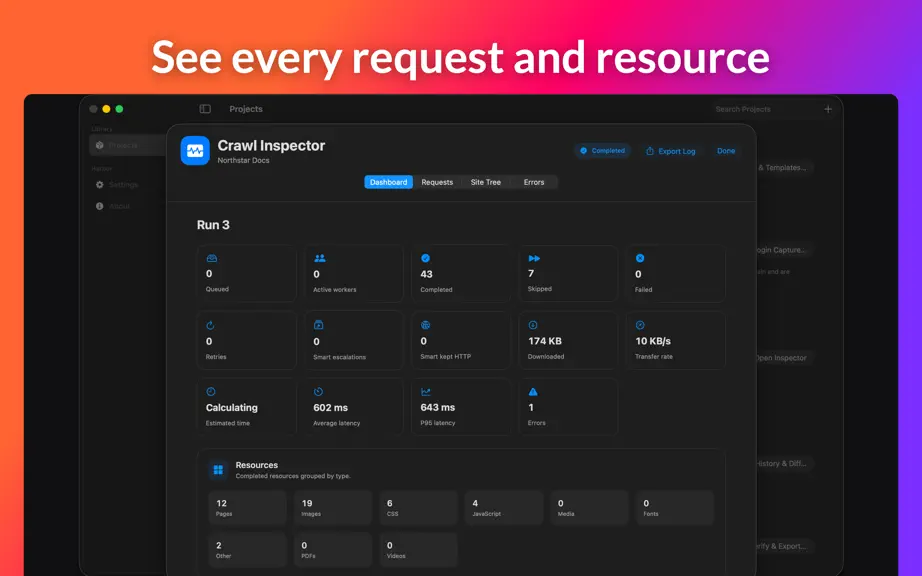The image size is (922, 576).
Task: Click the Done button
Action: click(x=726, y=151)
